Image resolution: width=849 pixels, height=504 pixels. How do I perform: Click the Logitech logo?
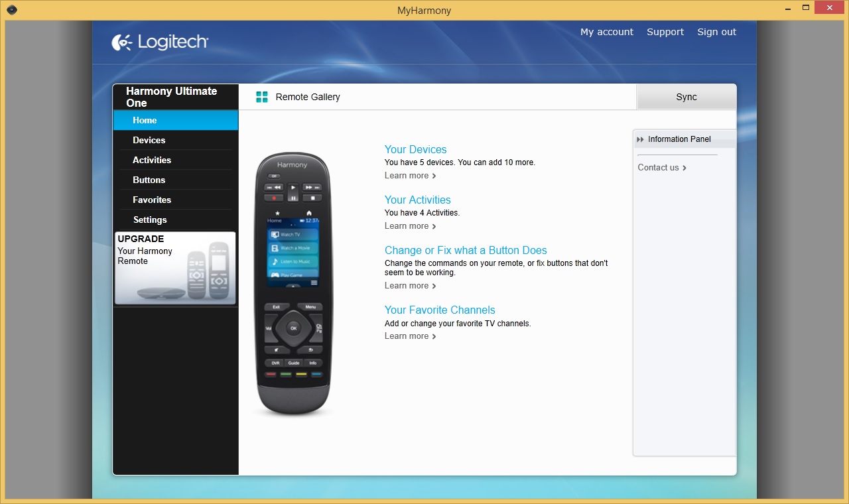click(x=160, y=42)
